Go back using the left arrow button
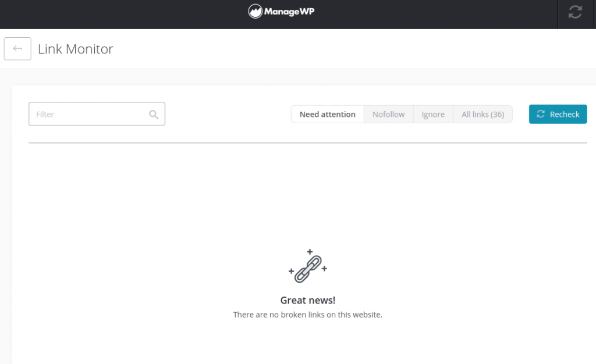 [17, 49]
